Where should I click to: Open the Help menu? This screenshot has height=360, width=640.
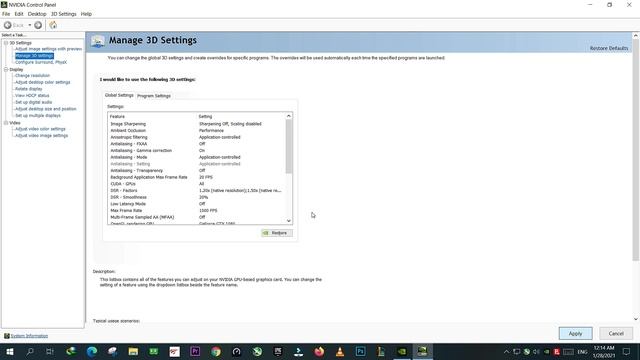(x=86, y=14)
